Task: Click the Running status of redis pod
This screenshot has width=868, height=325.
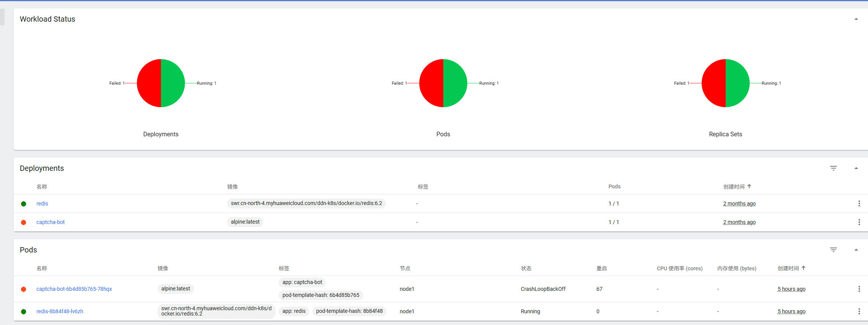Action: 530,311
